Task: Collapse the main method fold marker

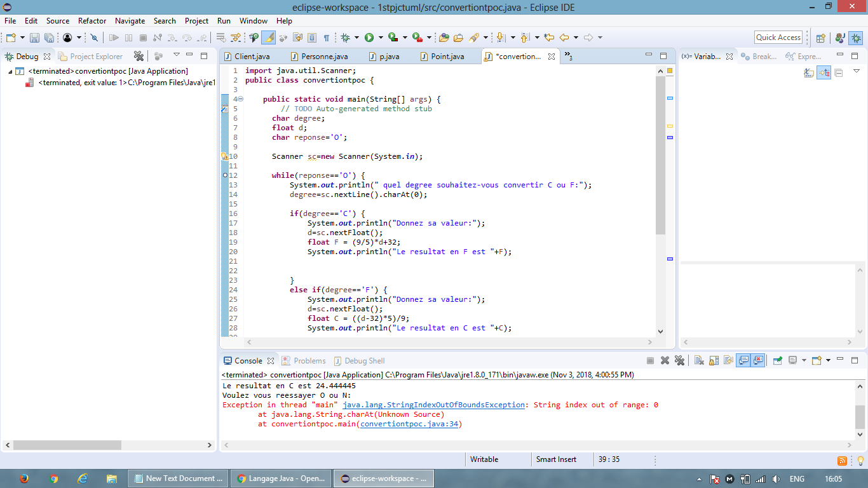Action: tap(240, 99)
